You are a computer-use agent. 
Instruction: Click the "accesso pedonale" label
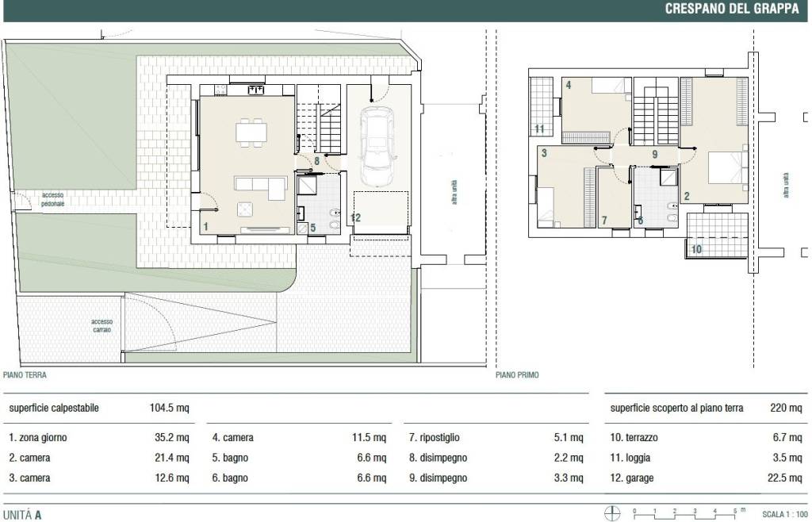tap(53, 199)
